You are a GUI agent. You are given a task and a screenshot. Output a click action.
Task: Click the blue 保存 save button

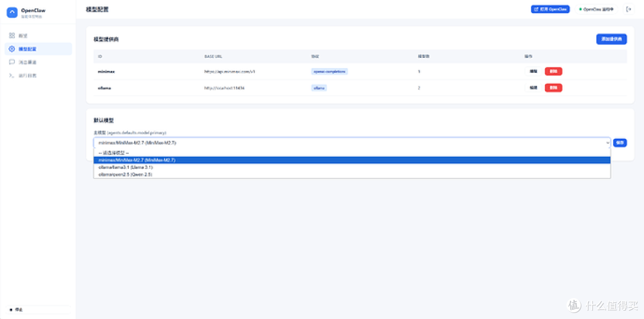(x=620, y=143)
